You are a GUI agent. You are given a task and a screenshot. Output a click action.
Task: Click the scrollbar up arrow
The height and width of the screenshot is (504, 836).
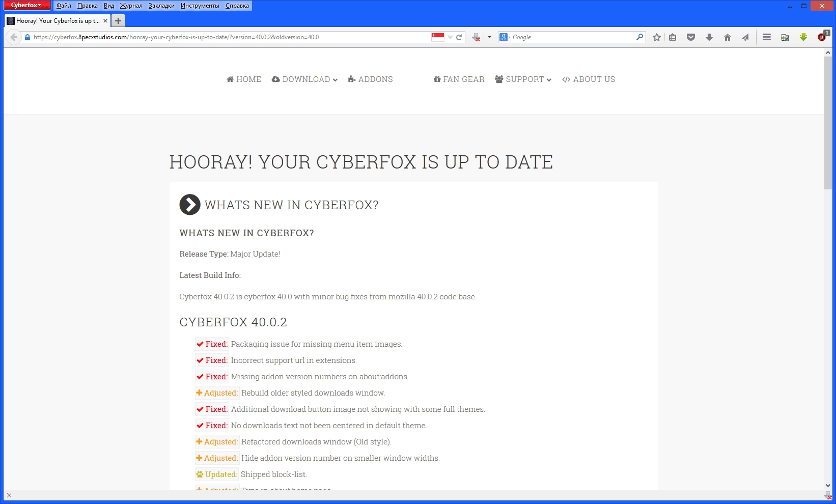click(828, 52)
